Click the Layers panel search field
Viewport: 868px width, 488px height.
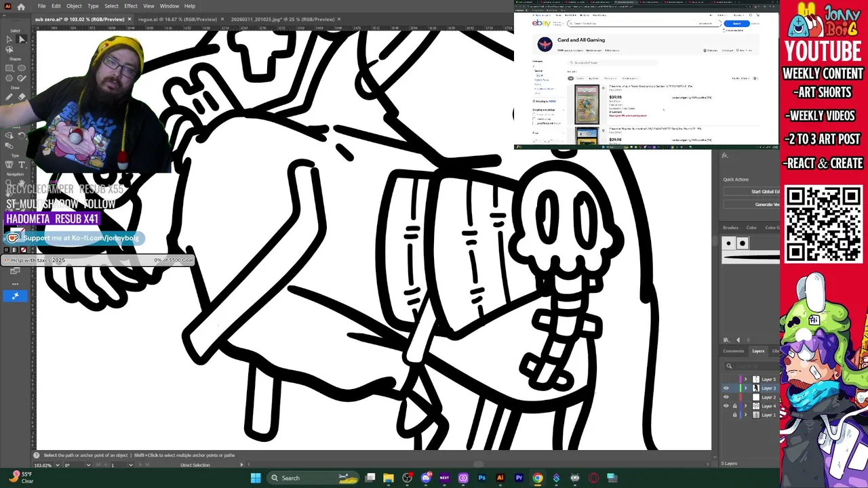751,366
